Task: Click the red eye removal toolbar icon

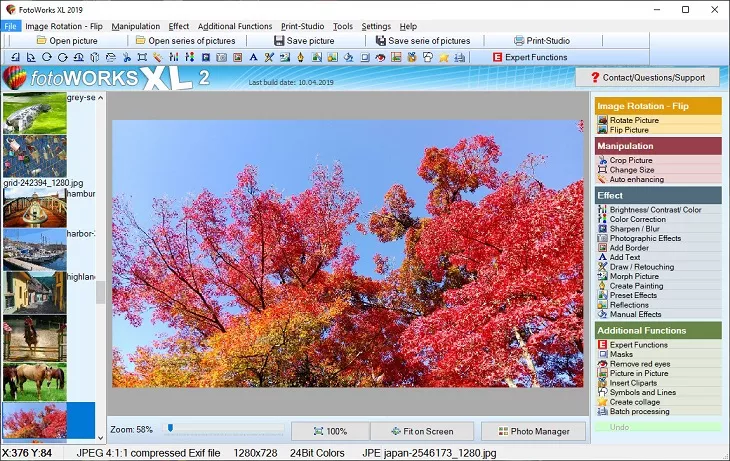Action: [380, 57]
